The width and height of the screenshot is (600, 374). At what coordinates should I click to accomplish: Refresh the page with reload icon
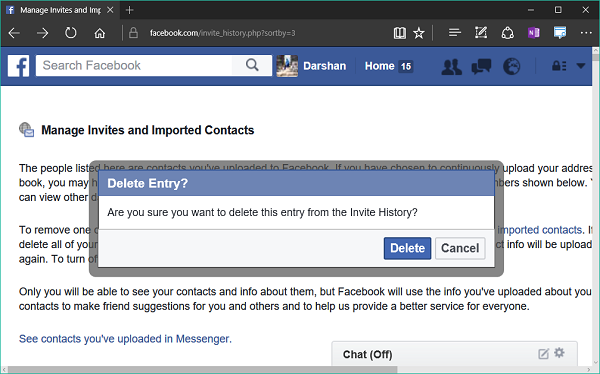pos(71,33)
